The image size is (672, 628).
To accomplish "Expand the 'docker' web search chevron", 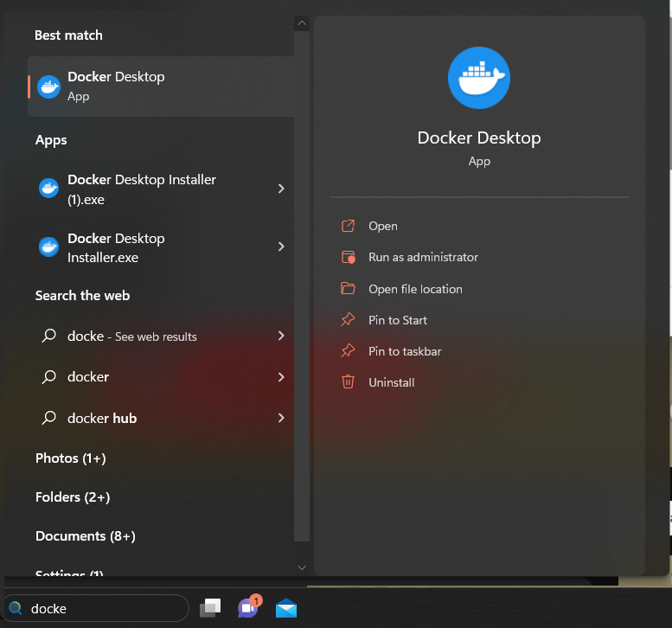I will tap(281, 377).
